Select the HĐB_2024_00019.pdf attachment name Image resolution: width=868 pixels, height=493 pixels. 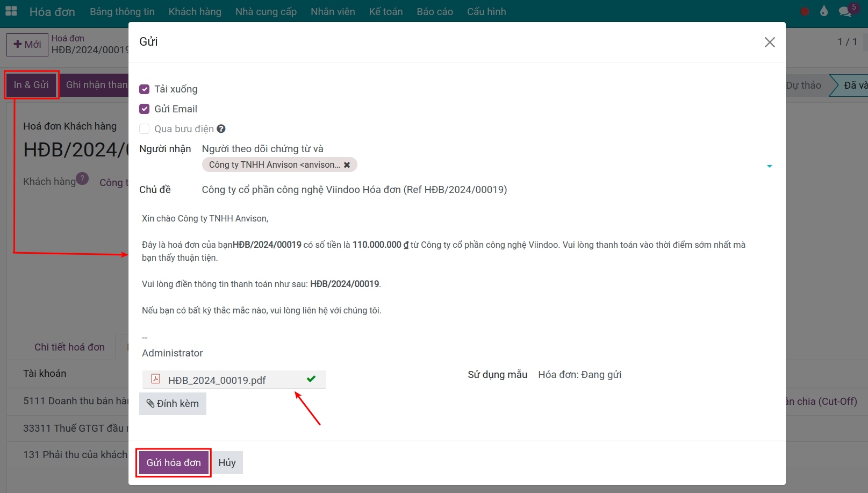[217, 380]
